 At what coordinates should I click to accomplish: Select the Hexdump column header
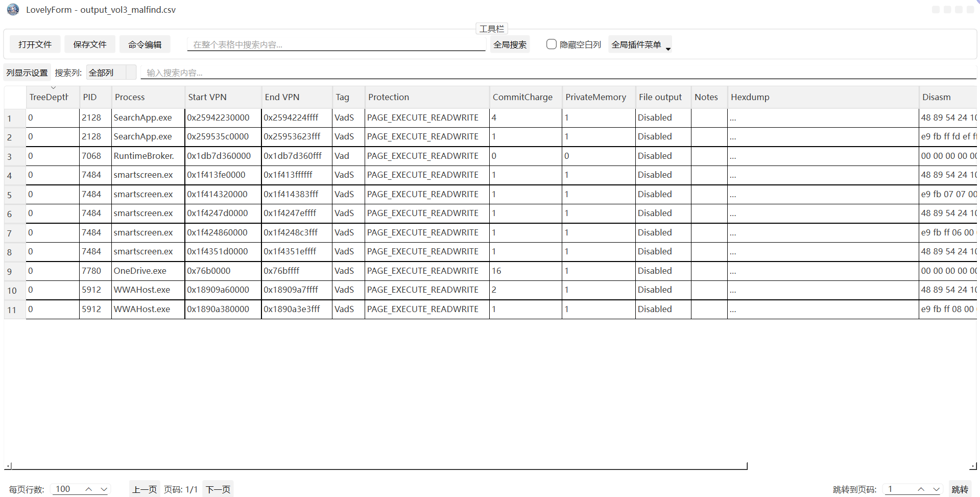click(823, 97)
